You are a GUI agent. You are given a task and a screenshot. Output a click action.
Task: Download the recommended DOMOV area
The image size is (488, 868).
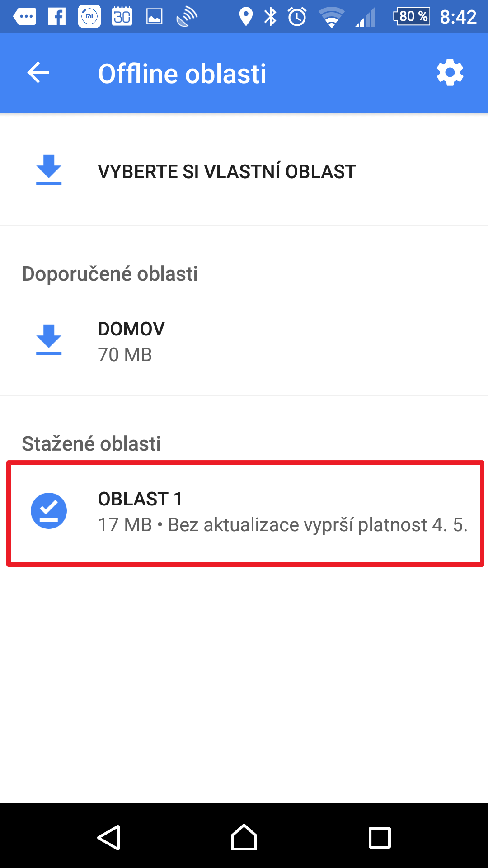[x=244, y=341]
